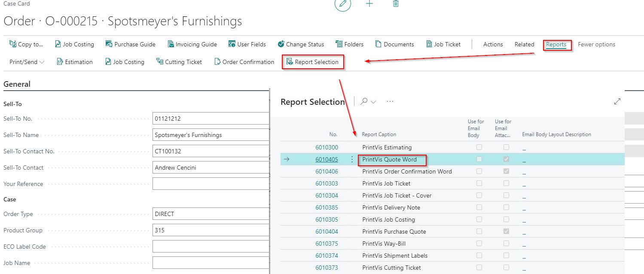Select the Reports menu tab
The width and height of the screenshot is (644, 274).
click(556, 44)
